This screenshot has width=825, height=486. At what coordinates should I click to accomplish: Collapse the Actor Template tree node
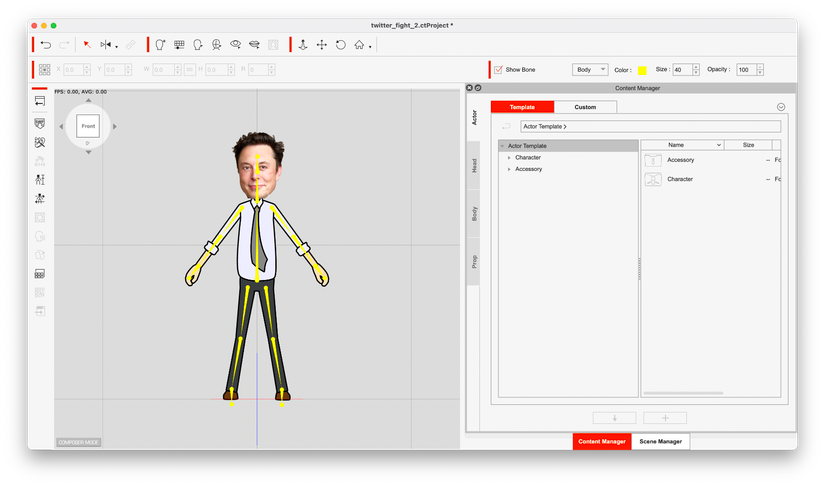[x=502, y=146]
